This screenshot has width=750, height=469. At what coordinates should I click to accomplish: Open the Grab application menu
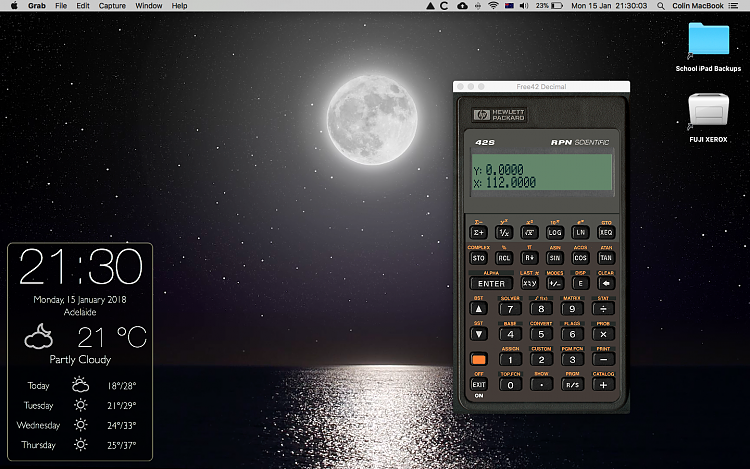36,6
